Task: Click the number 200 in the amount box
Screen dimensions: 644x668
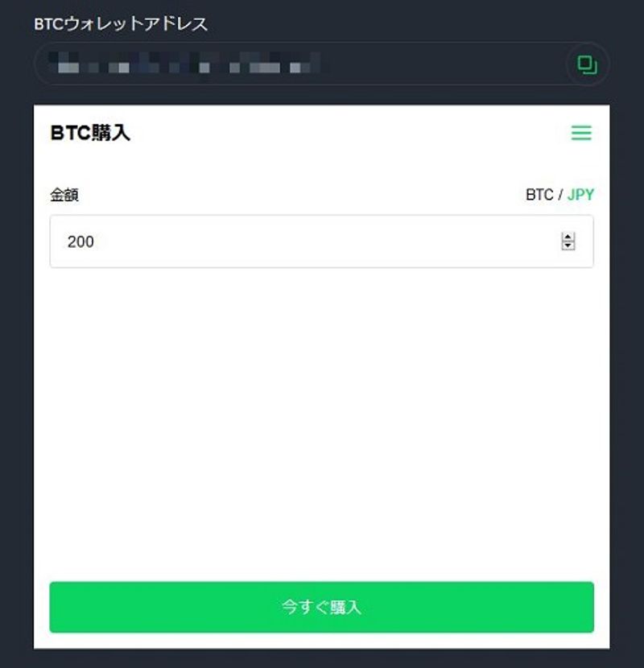Action: pos(80,241)
